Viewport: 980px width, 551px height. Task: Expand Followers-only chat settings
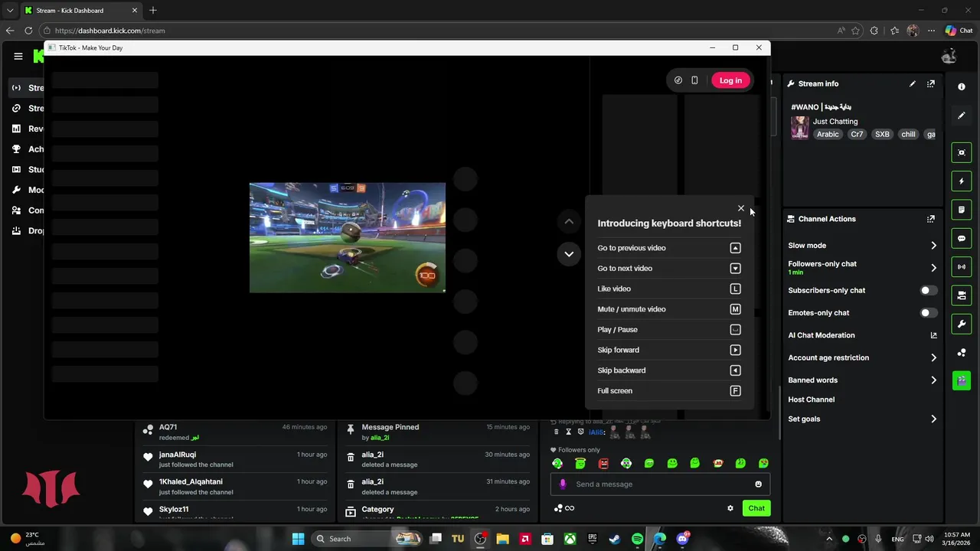point(862,268)
